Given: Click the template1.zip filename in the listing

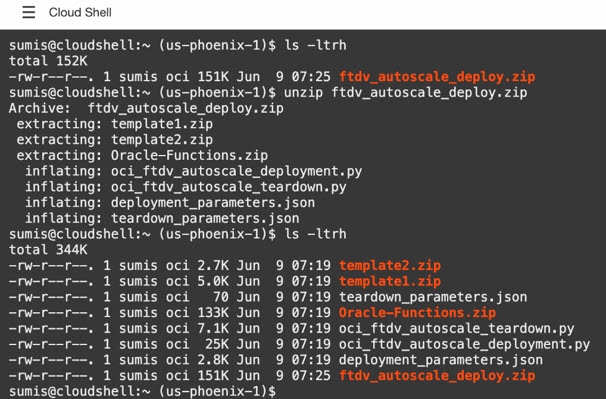Looking at the screenshot, I should [x=390, y=281].
